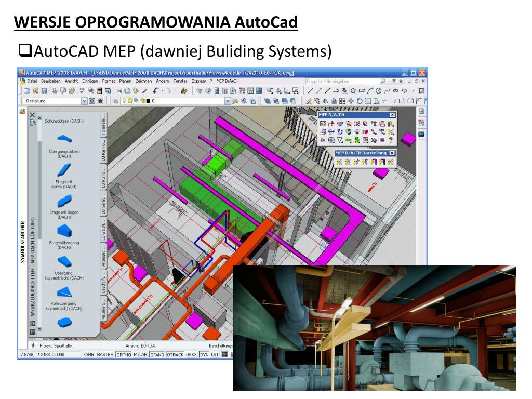
Task: Open the Fenster menu
Action: click(180, 81)
